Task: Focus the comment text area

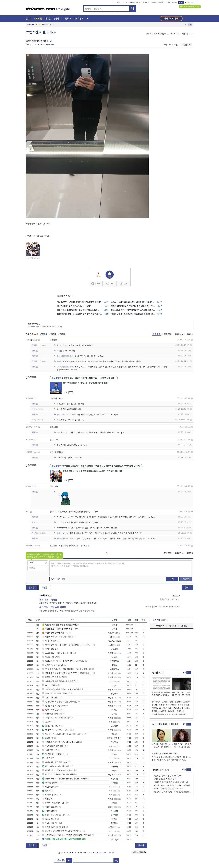Action: coord(121,568)
